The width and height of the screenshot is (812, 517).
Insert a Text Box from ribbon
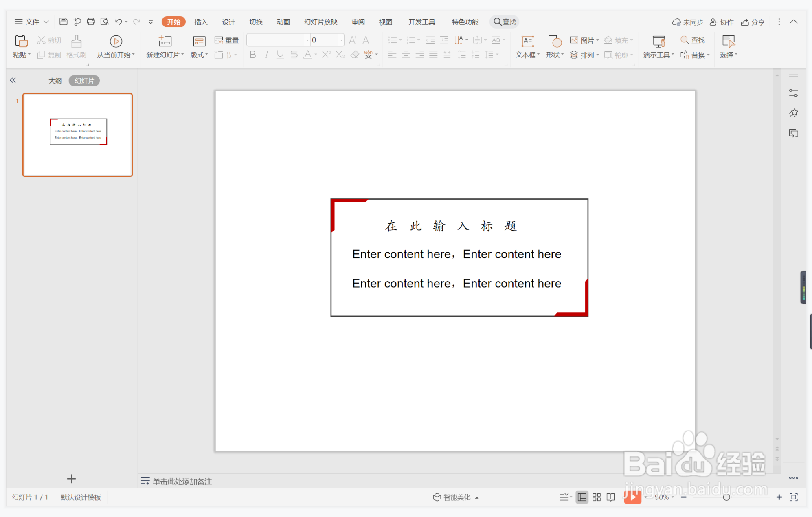(527, 41)
